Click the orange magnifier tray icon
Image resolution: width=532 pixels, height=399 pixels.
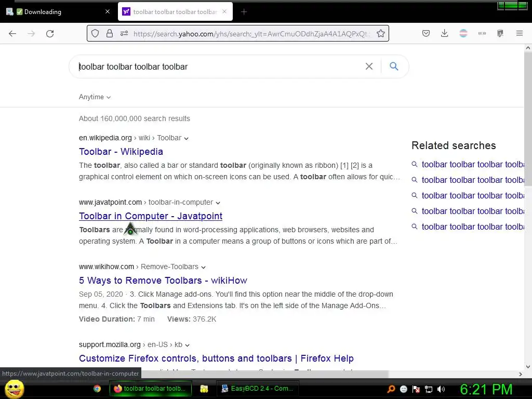point(391,389)
